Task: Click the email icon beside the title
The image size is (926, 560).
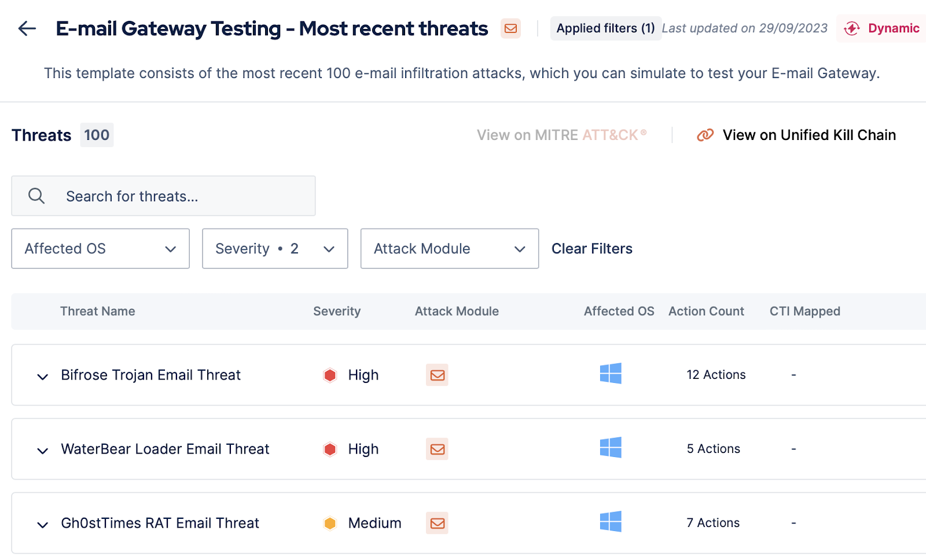Action: pyautogui.click(x=510, y=28)
